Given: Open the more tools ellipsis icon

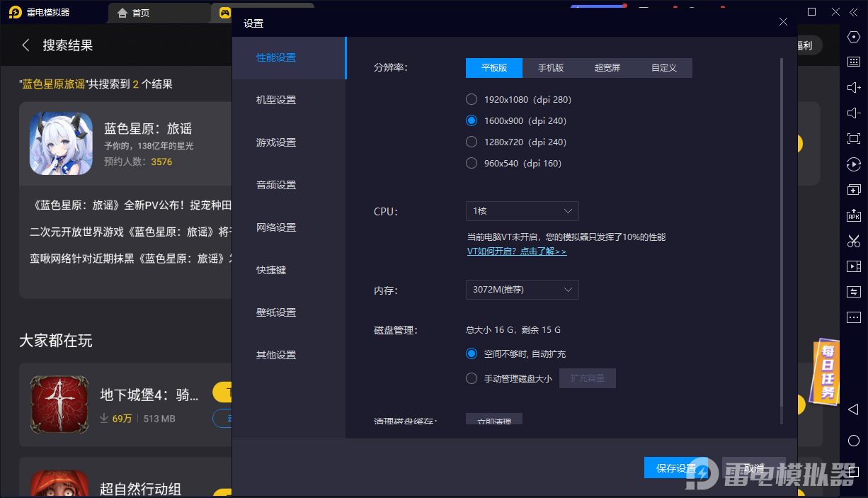Looking at the screenshot, I should (x=854, y=317).
